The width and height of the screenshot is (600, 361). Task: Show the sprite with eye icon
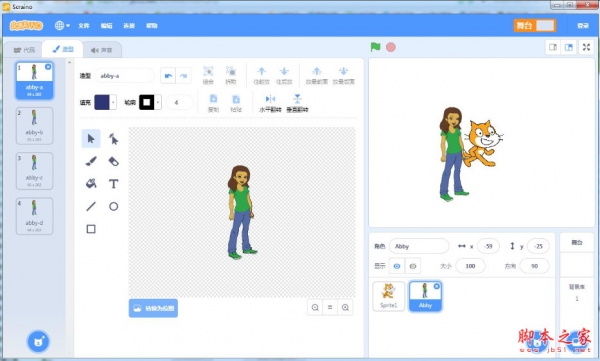click(397, 266)
